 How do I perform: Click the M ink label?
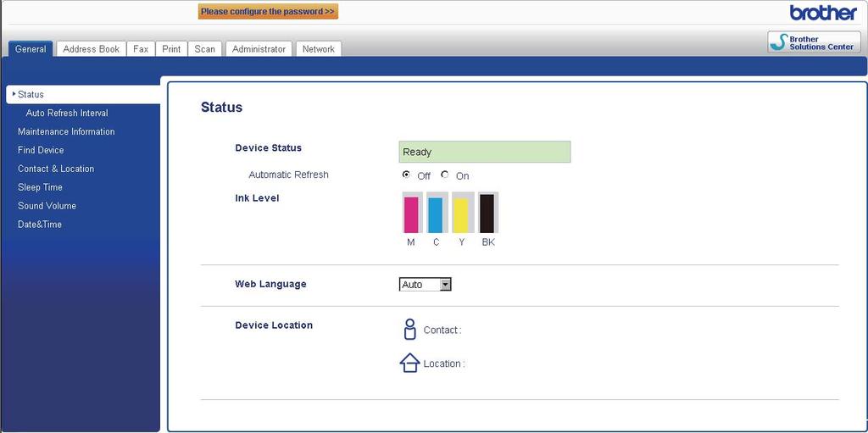tap(411, 242)
